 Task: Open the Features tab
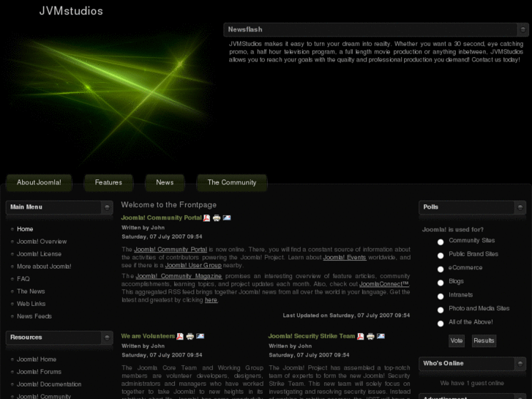pos(108,182)
